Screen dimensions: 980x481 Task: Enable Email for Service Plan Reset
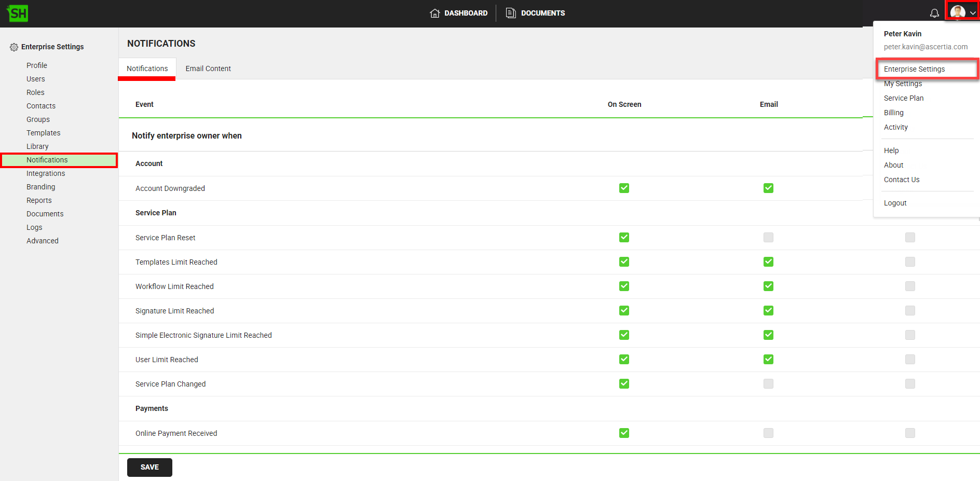point(768,238)
